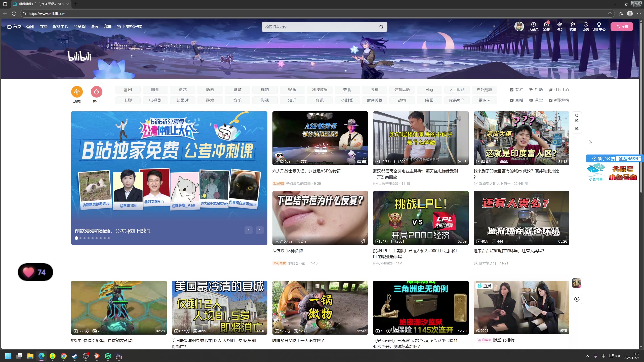Open the 消息 messages icon
The width and height of the screenshot is (644, 362).
[x=546, y=25]
